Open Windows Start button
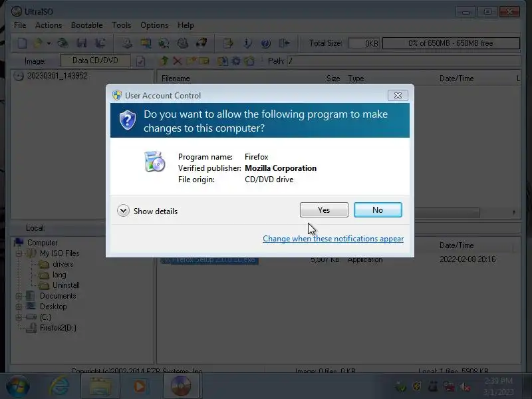Image resolution: width=532 pixels, height=399 pixels. point(18,386)
